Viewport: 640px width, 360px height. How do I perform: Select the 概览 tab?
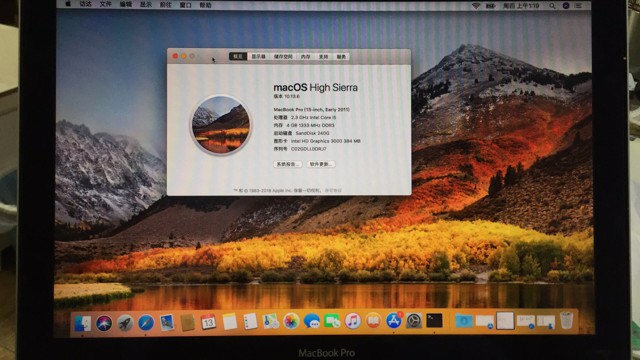pos(238,56)
